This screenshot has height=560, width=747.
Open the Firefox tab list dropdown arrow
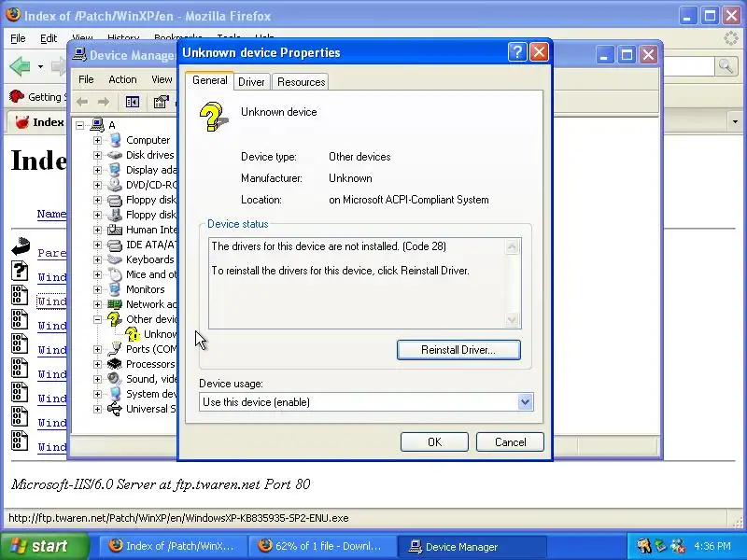[735, 122]
